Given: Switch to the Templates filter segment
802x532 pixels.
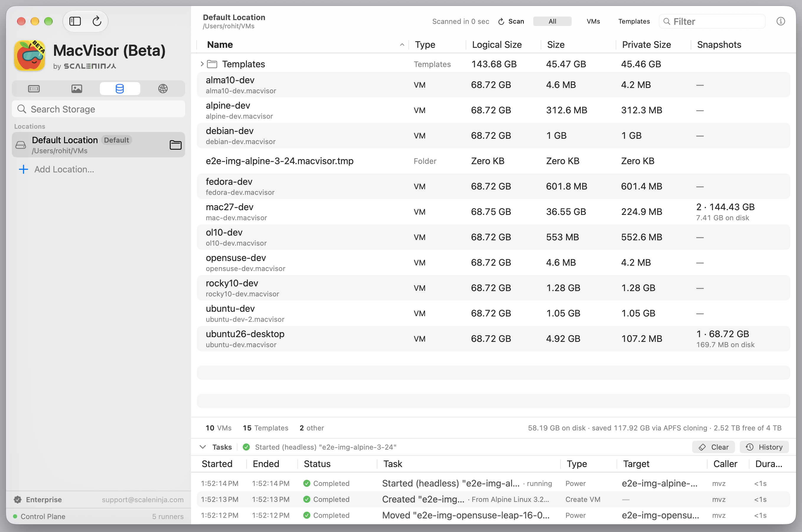Looking at the screenshot, I should tap(634, 21).
